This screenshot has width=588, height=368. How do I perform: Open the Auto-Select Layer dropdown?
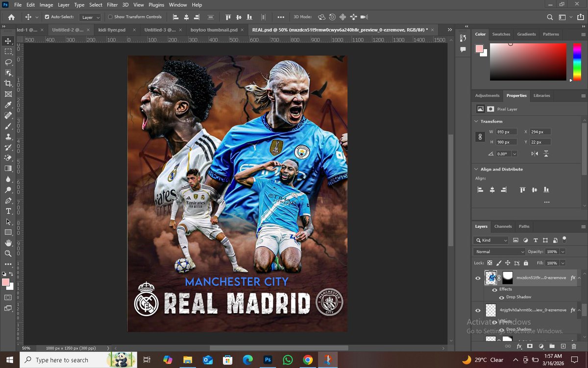(91, 17)
